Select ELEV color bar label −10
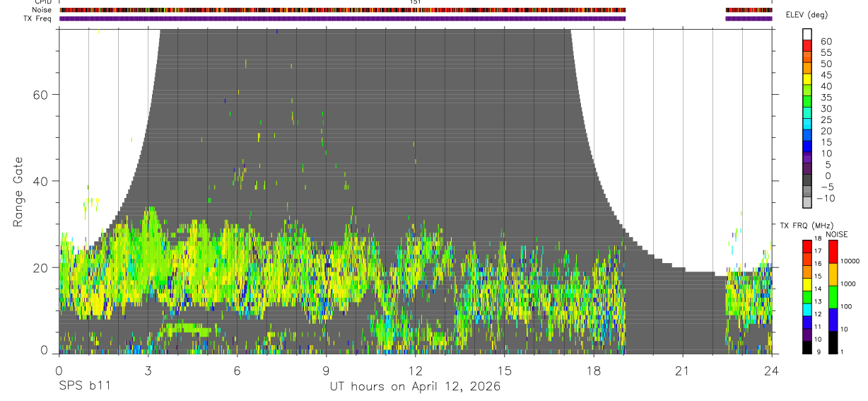This screenshot has height=401, width=868. coord(826,199)
